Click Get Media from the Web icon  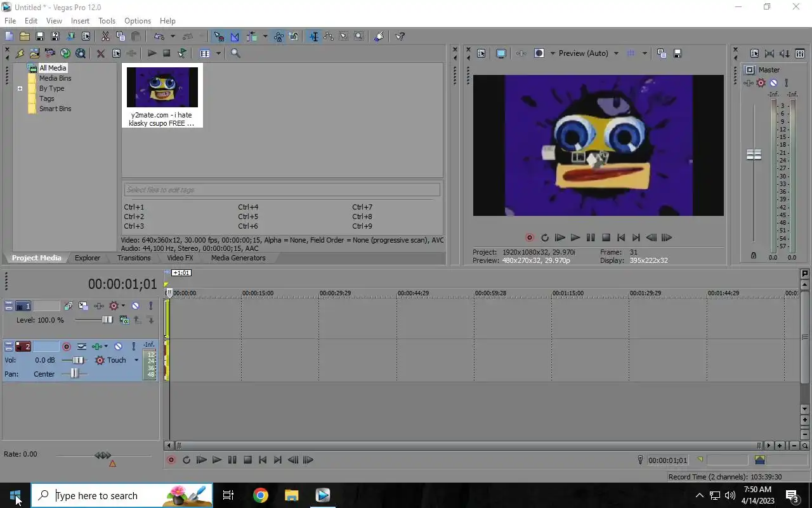click(x=81, y=53)
